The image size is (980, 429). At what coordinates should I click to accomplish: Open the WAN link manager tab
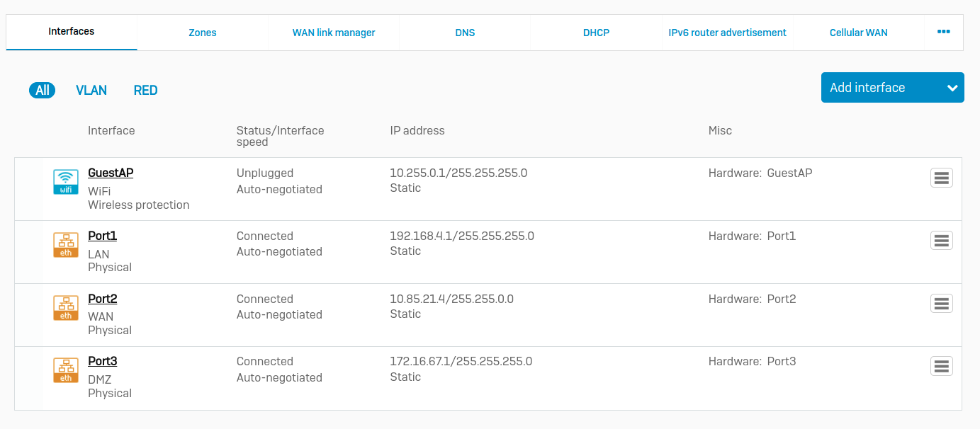click(334, 33)
